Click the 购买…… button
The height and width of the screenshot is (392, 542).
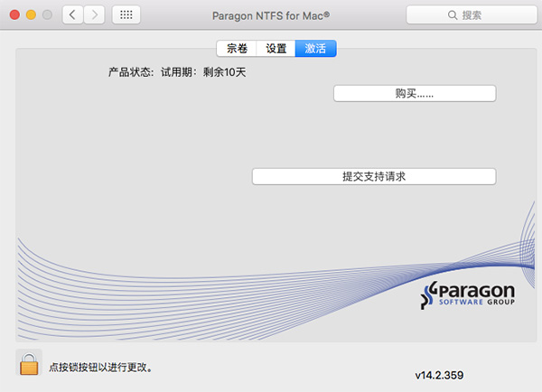(x=415, y=93)
